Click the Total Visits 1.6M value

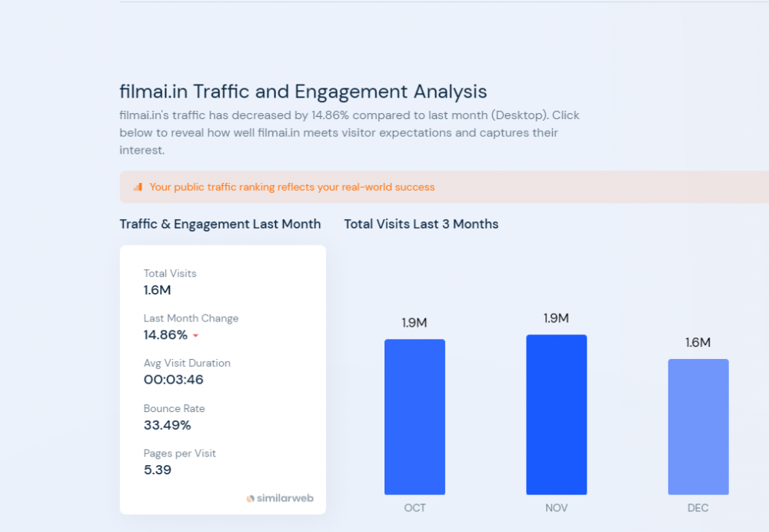[157, 290]
